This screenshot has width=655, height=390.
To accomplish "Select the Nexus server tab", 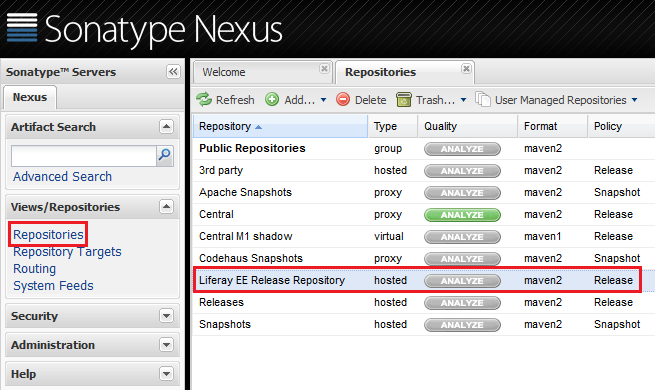I will point(30,97).
